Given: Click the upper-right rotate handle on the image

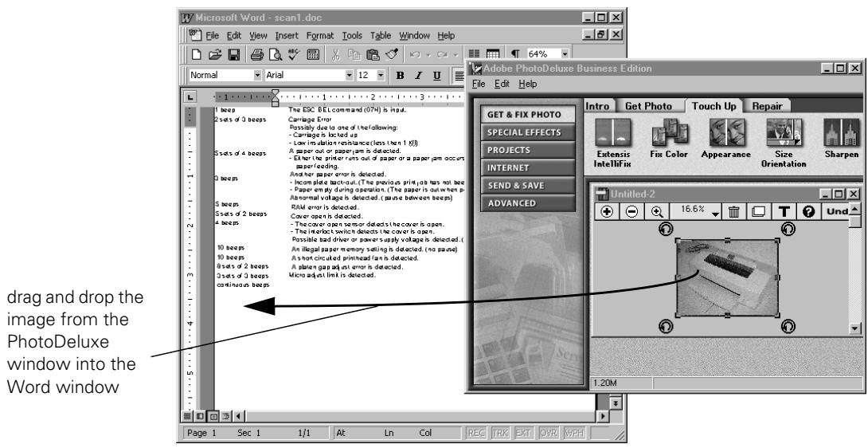Looking at the screenshot, I should pos(788,229).
